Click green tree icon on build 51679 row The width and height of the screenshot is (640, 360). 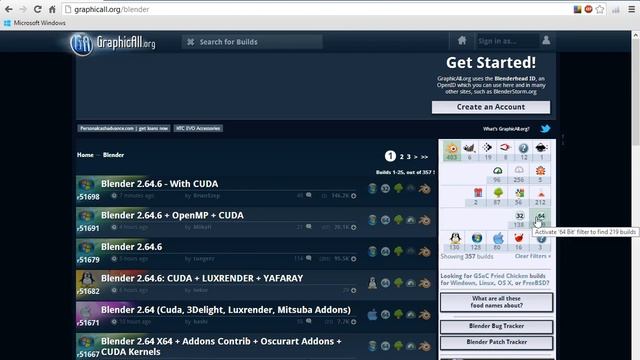pyautogui.click(x=398, y=251)
